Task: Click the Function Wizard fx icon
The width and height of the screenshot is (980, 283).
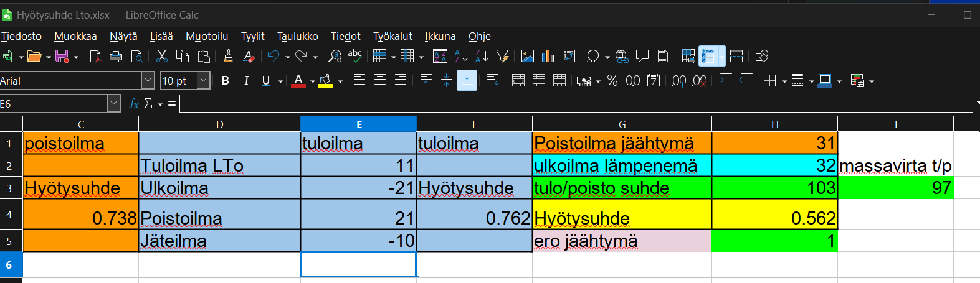Action: click(133, 104)
